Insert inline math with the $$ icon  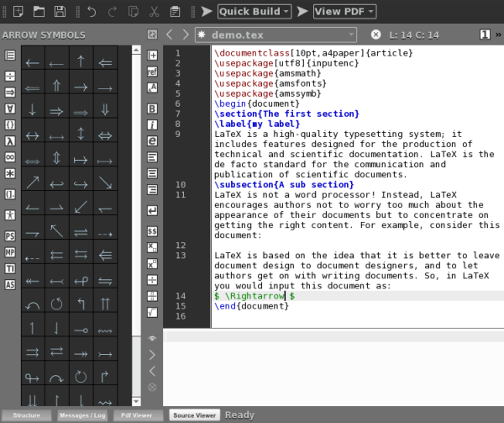tap(153, 230)
